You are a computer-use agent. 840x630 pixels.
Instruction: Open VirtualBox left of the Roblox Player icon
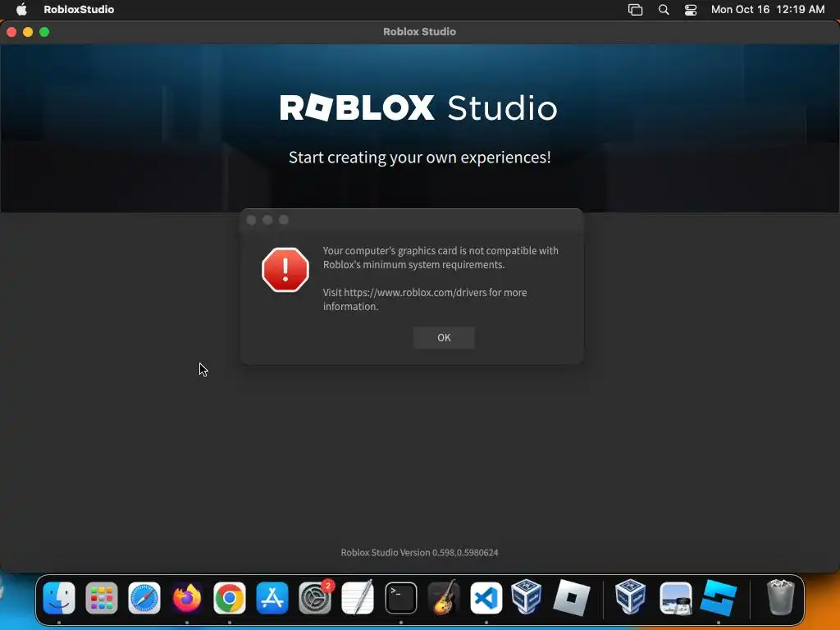tap(526, 596)
